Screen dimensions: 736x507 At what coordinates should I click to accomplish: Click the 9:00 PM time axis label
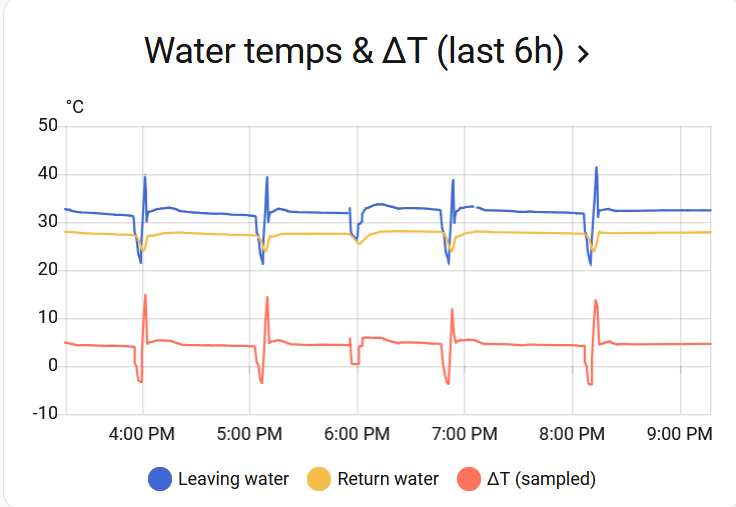(680, 435)
